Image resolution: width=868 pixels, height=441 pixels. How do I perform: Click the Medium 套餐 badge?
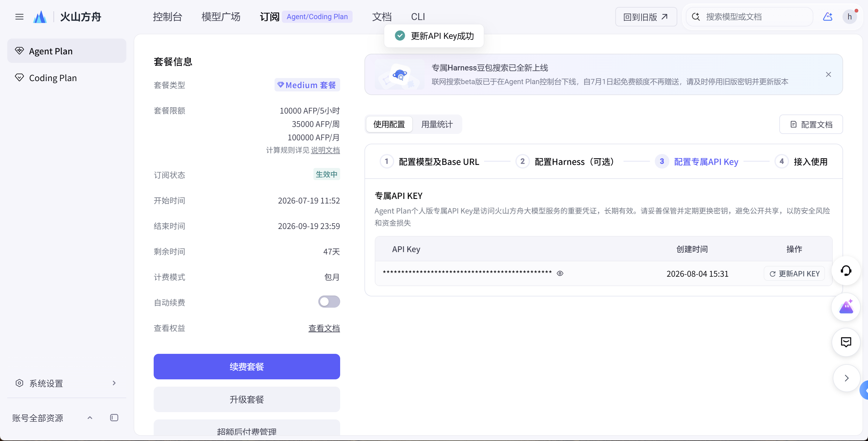(307, 85)
